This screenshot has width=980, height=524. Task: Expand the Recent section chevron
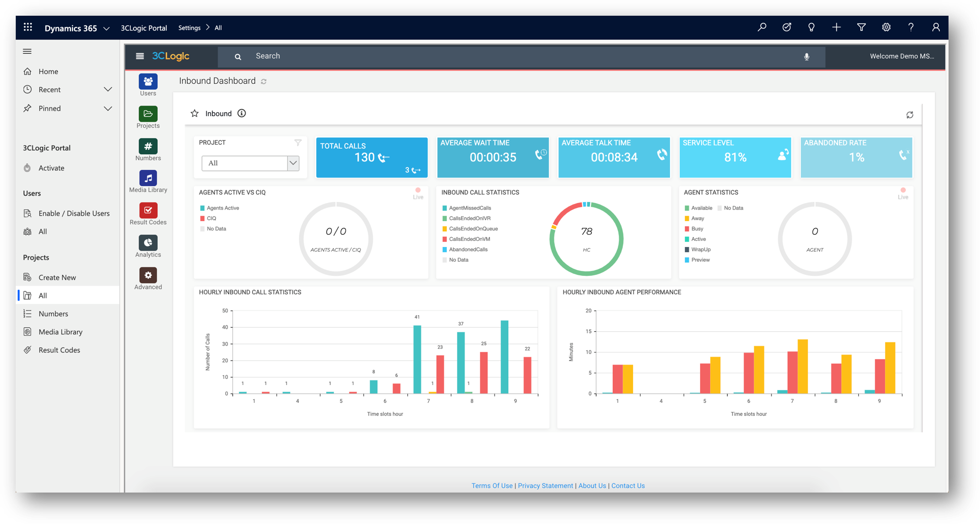click(108, 89)
